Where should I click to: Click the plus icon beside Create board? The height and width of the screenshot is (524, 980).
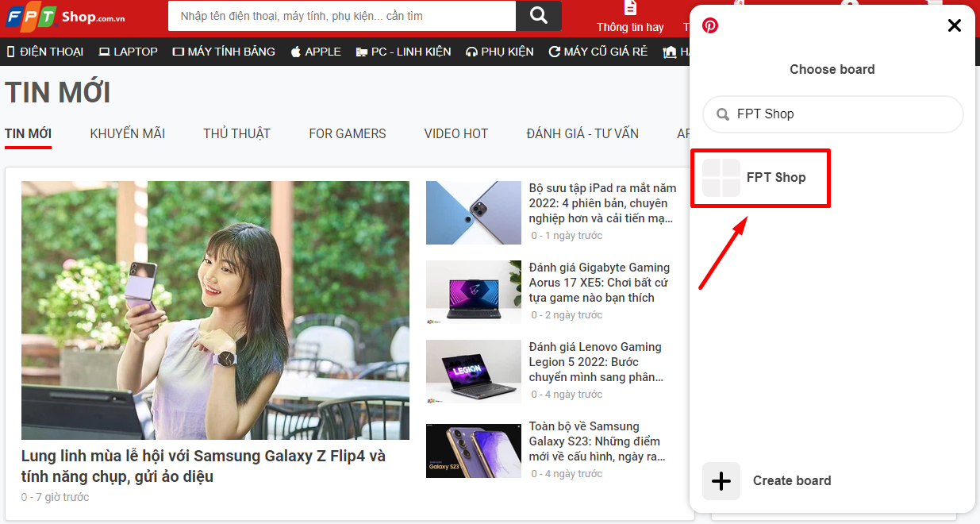(x=721, y=481)
